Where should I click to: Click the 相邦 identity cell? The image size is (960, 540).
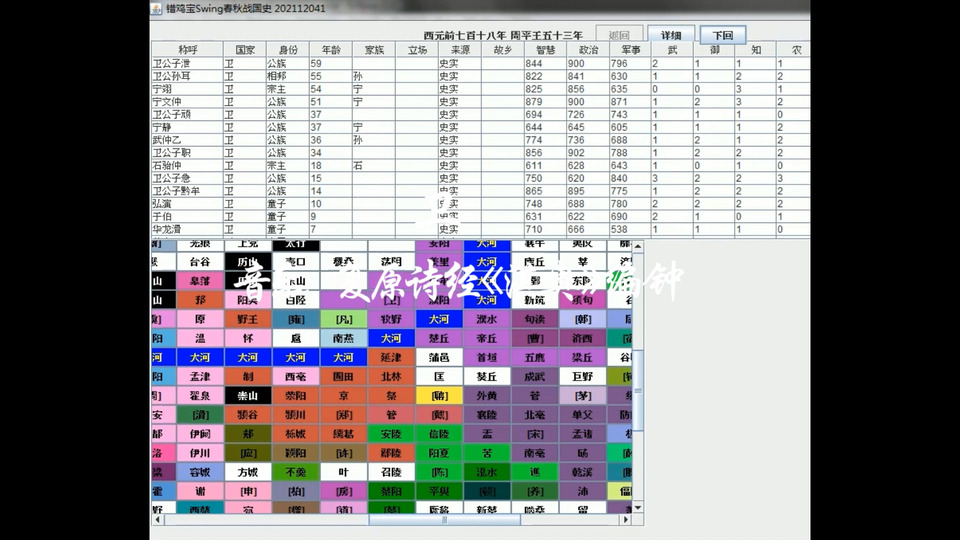[x=288, y=76]
